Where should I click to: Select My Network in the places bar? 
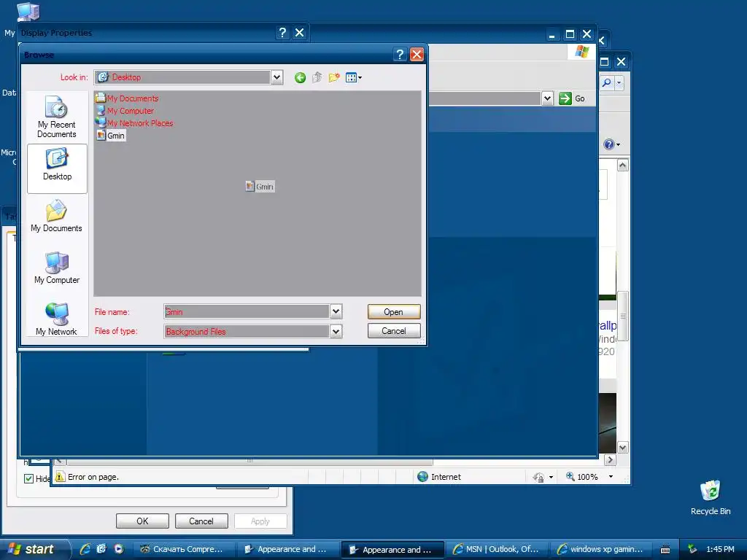57,319
